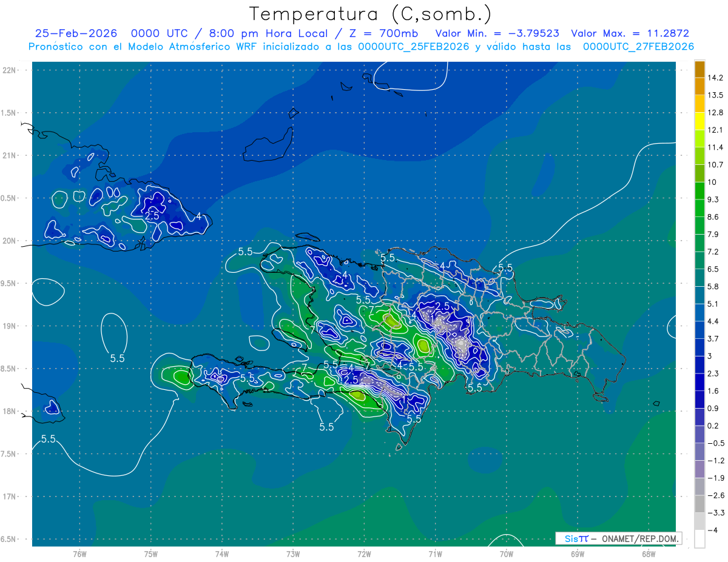Click the '70W' longitude label

coord(507,554)
